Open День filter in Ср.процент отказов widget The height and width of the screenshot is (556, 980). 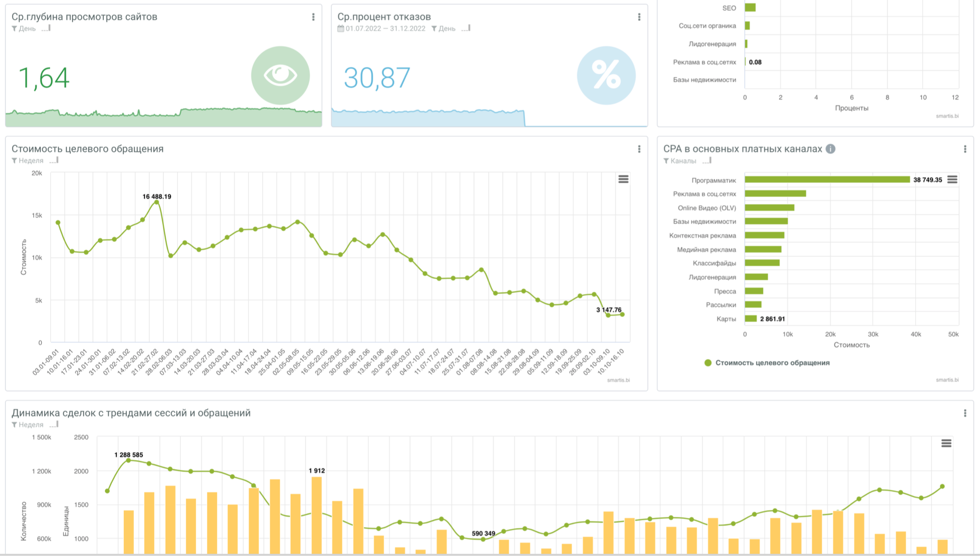[x=446, y=29]
